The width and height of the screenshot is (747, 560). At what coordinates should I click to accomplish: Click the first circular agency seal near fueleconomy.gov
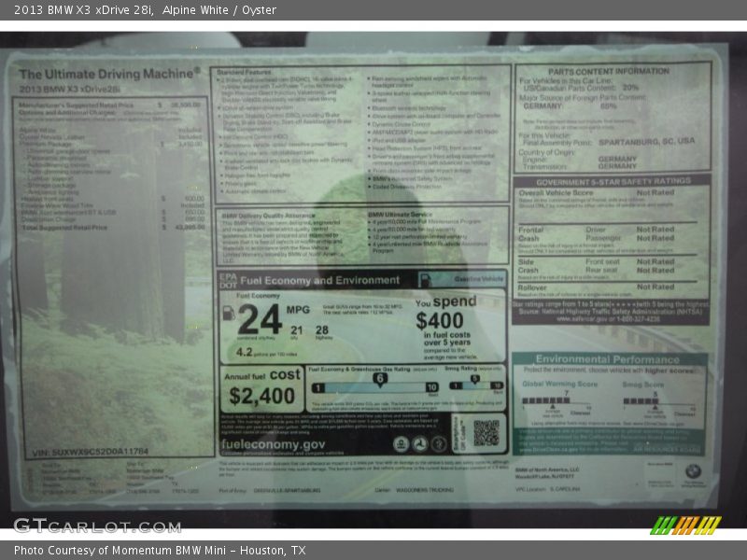[x=402, y=444]
